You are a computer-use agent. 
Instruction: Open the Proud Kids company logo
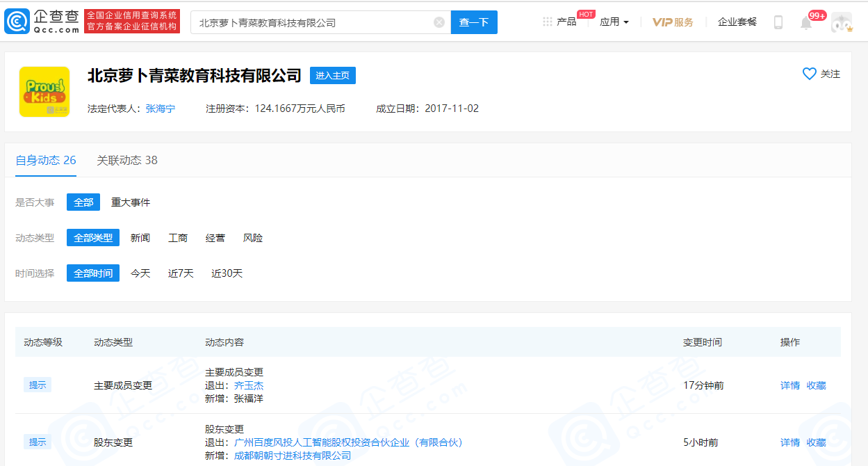(44, 92)
